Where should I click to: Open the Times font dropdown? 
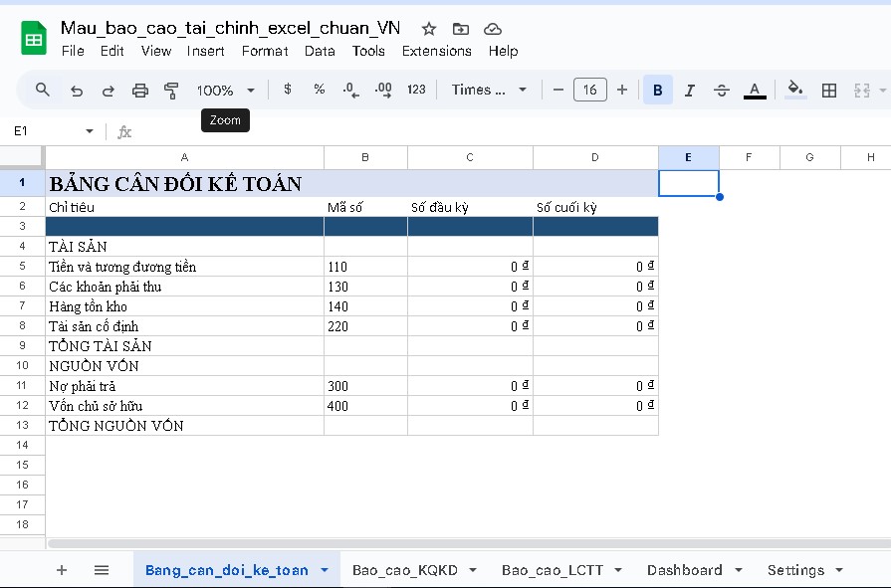coord(488,90)
